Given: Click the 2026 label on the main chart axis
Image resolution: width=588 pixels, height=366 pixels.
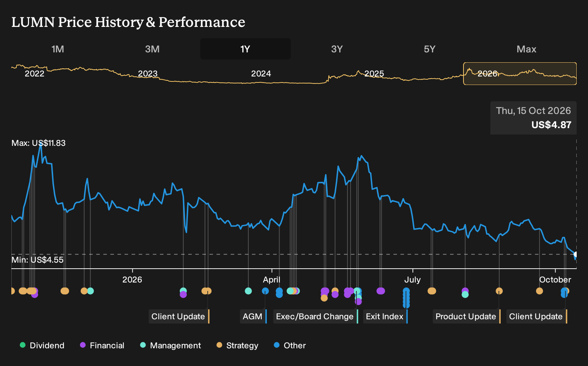Looking at the screenshot, I should click(x=132, y=280).
